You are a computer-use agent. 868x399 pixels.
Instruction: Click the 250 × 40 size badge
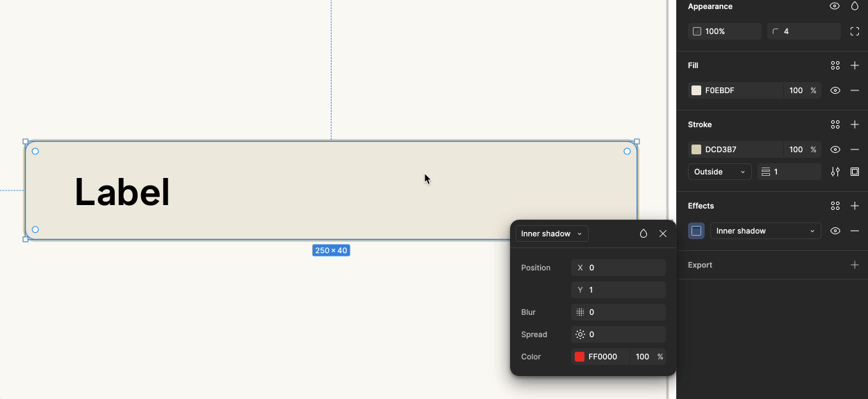point(331,250)
